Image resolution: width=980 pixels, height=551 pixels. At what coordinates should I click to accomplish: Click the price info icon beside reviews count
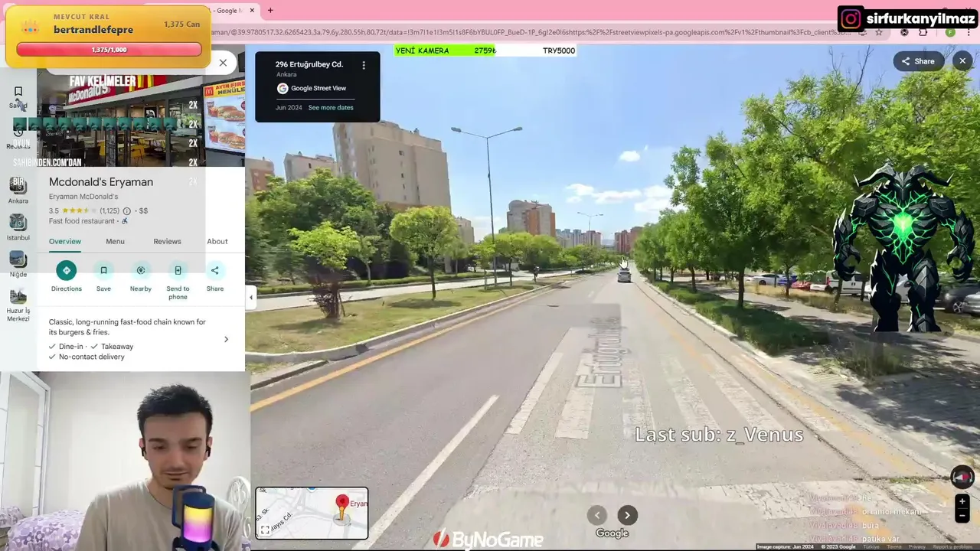[x=127, y=210]
